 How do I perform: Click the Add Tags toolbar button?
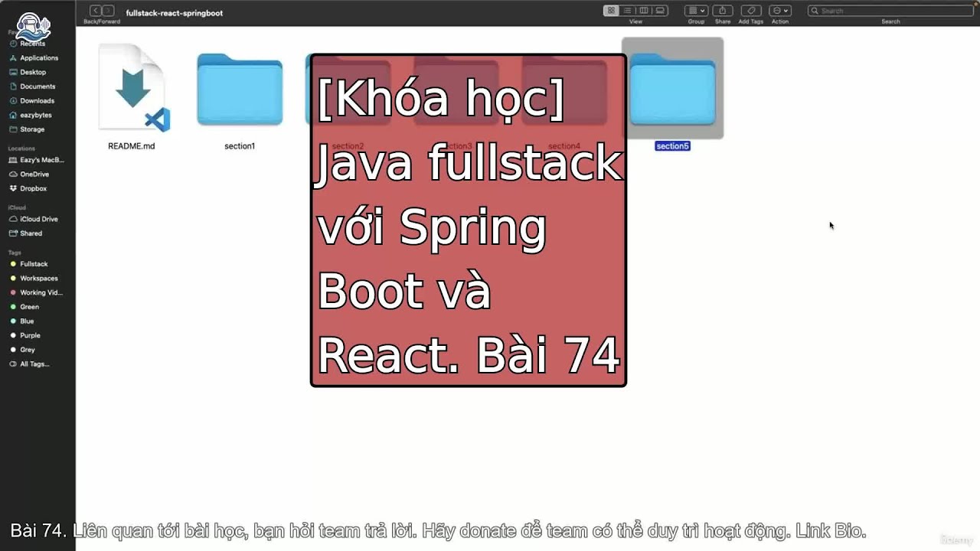pos(751,11)
